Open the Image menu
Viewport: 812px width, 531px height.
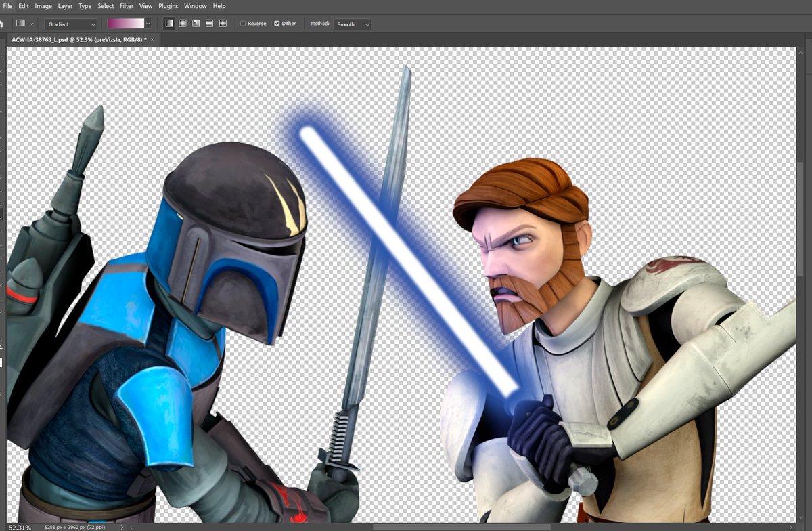pyautogui.click(x=43, y=6)
